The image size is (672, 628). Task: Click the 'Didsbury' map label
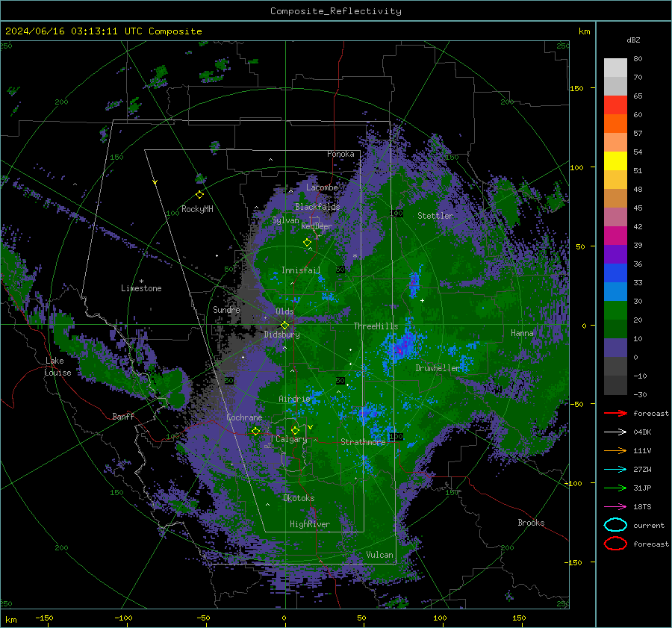coord(281,335)
